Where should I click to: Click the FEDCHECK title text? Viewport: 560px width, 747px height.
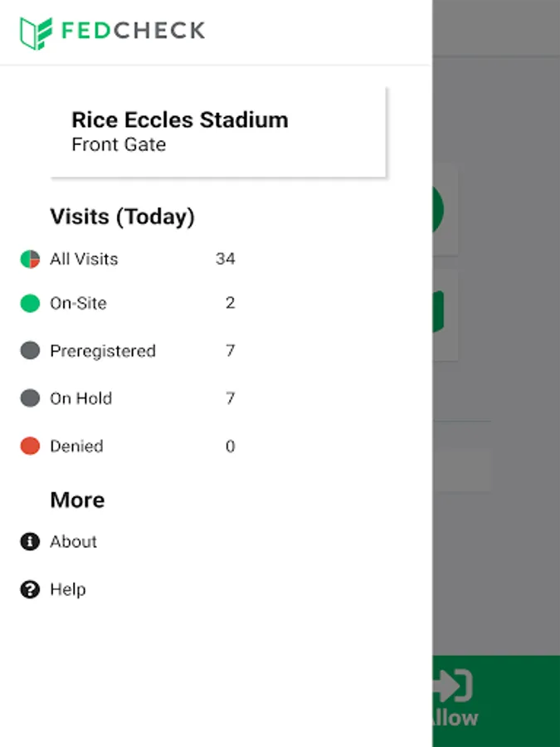[x=133, y=32]
